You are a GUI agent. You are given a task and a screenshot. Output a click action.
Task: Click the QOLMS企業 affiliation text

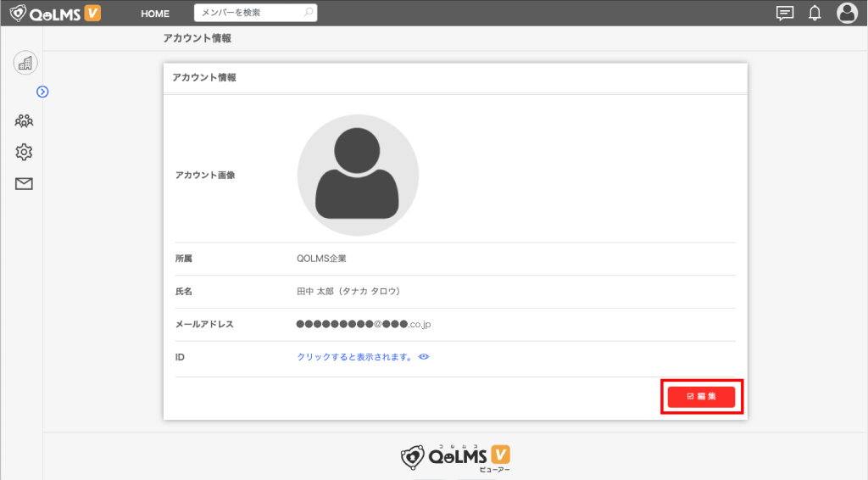click(321, 259)
